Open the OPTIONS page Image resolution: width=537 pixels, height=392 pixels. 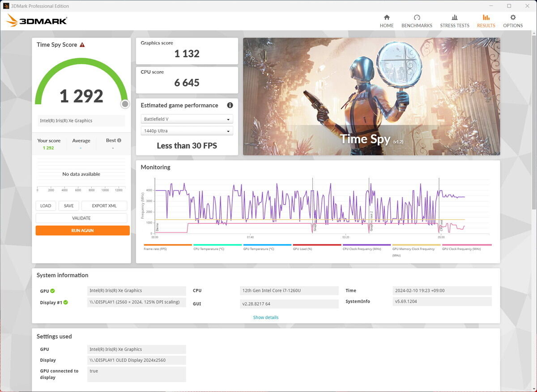[x=513, y=21]
